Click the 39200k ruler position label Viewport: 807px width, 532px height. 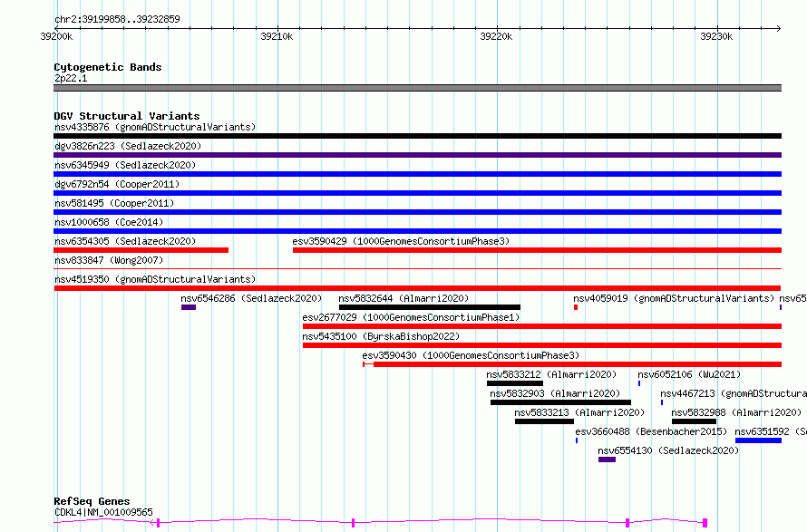(56, 36)
